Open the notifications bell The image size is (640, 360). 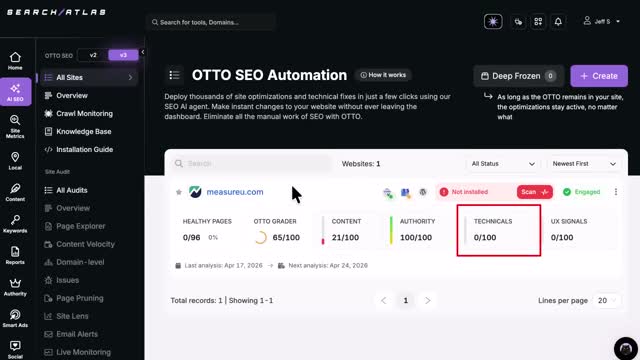point(558,22)
